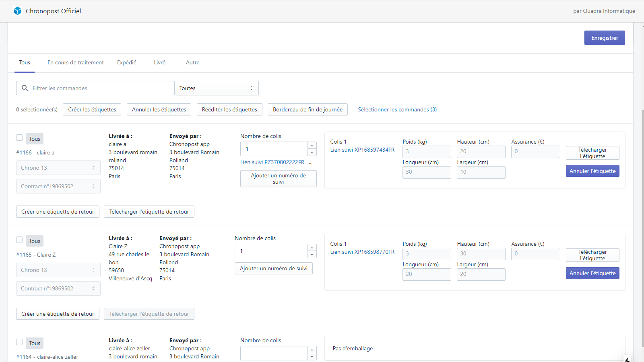Click Tous button for order #1165
Viewport: 644px width, 362px height.
pos(35,241)
